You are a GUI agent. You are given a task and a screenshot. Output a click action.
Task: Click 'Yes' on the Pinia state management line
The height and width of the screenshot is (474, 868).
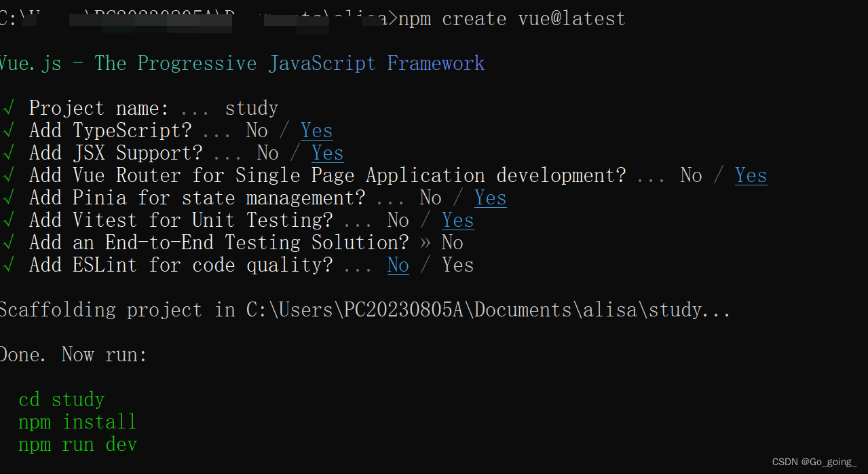pyautogui.click(x=491, y=198)
